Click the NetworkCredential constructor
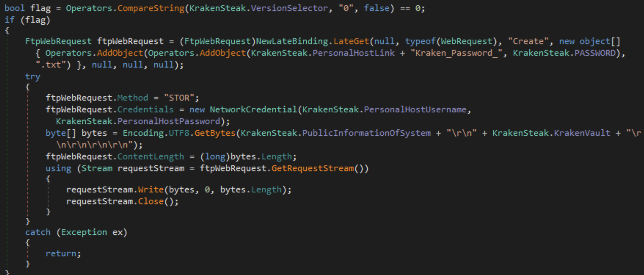Image resolution: width=644 pixels, height=275 pixels. 253,110
